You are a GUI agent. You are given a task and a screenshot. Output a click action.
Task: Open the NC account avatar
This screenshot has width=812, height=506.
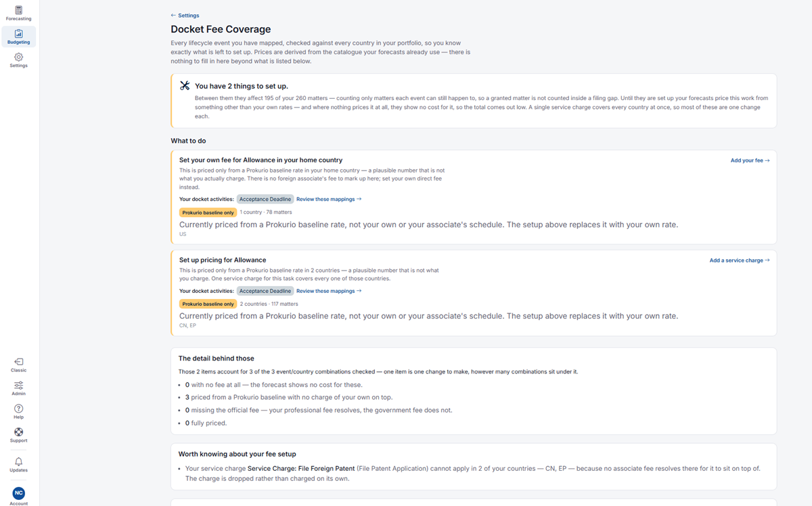point(19,493)
